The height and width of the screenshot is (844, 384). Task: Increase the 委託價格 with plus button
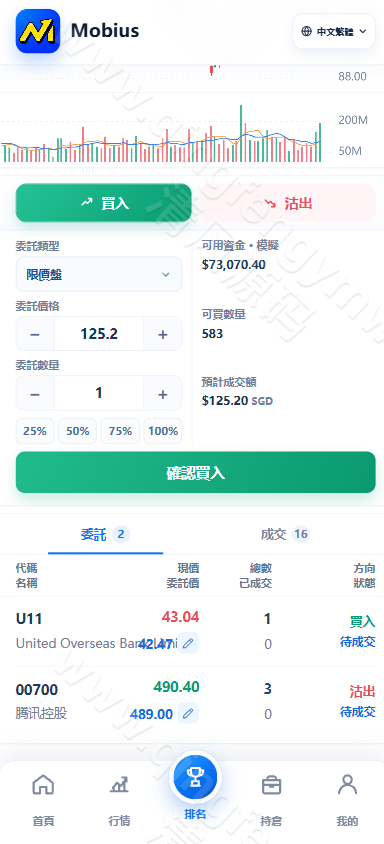(x=163, y=334)
